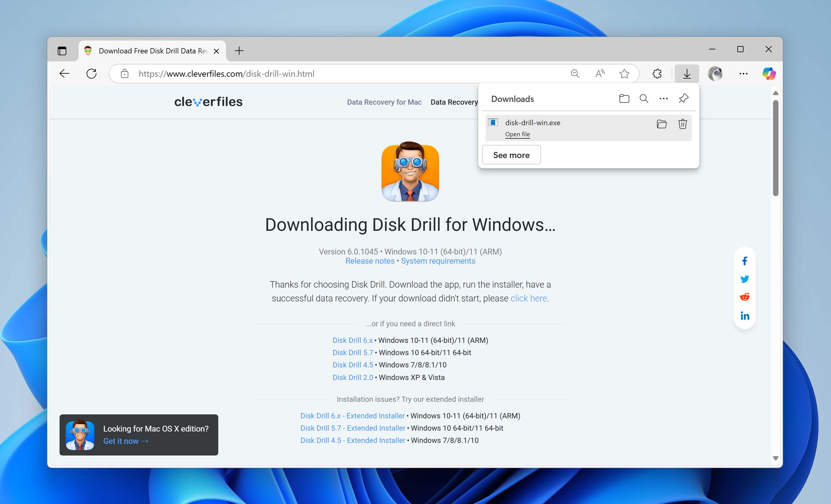This screenshot has width=831, height=504.
Task: Download Disk Drill 4.5 Extended Installer
Action: coord(353,440)
